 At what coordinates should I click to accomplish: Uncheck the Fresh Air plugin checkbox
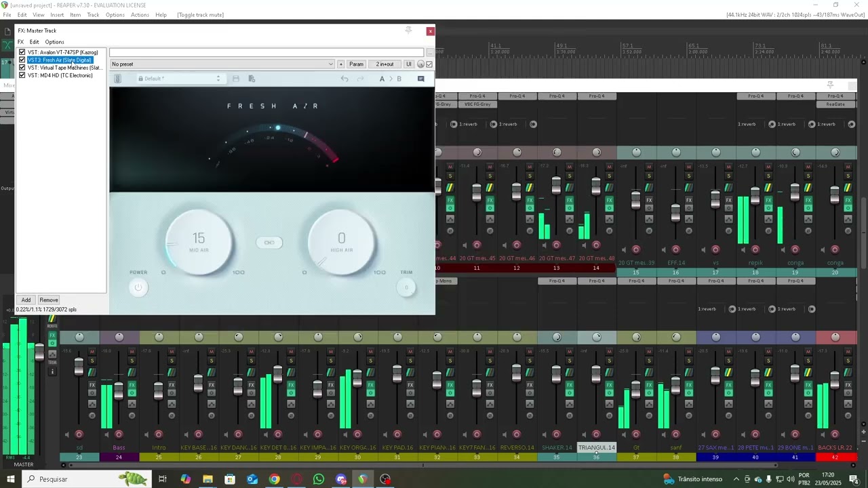22,60
